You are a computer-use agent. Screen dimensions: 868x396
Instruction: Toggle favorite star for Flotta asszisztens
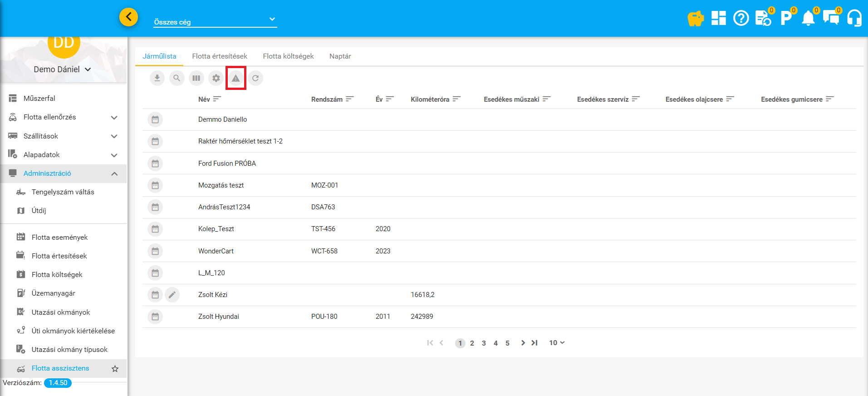tap(115, 369)
